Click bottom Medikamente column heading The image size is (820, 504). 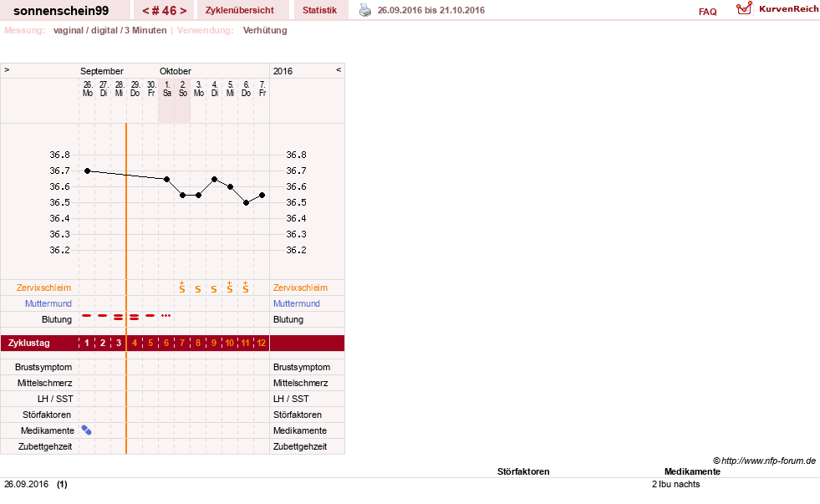[x=692, y=471]
